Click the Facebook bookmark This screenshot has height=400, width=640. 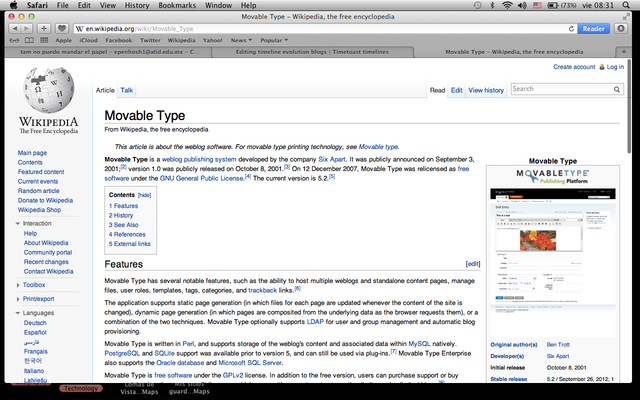coord(118,40)
